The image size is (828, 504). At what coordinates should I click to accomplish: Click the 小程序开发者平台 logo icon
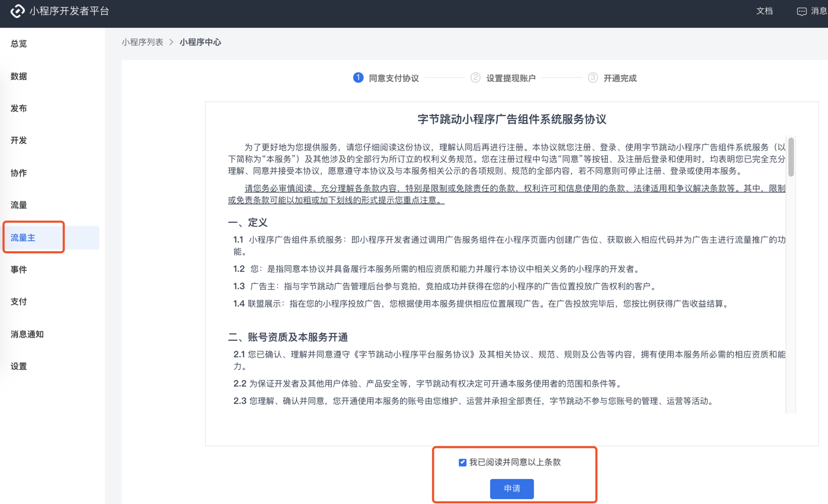click(17, 11)
